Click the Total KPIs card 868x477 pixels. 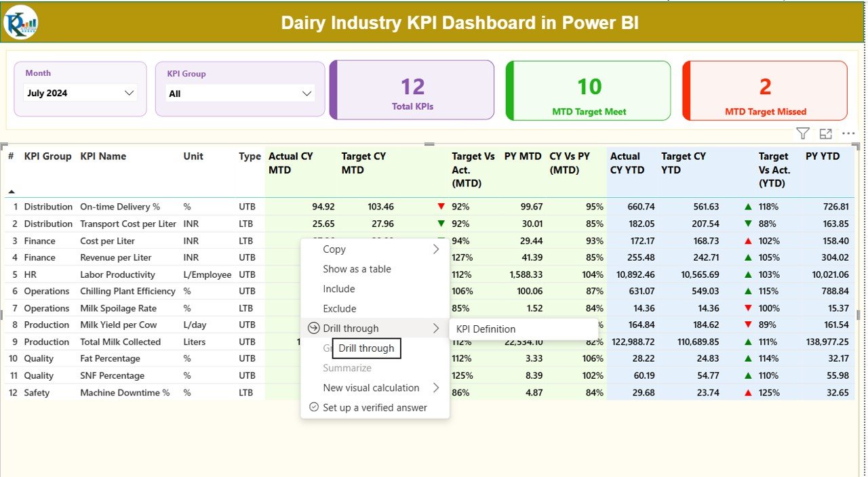[412, 91]
